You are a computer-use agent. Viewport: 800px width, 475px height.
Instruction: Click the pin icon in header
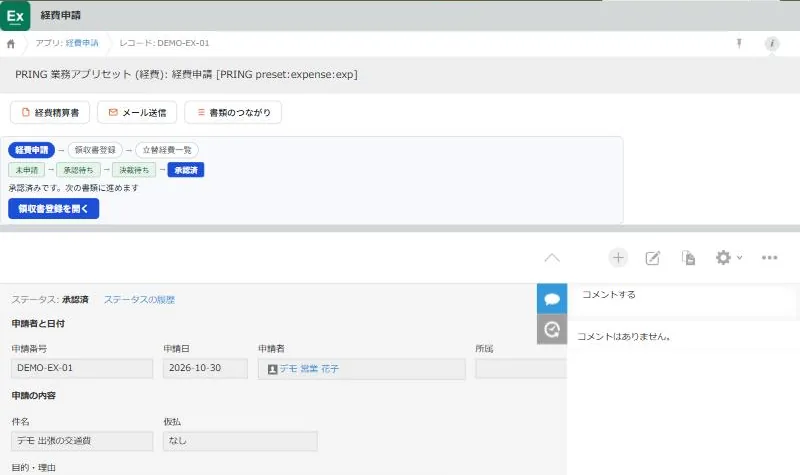point(739,43)
